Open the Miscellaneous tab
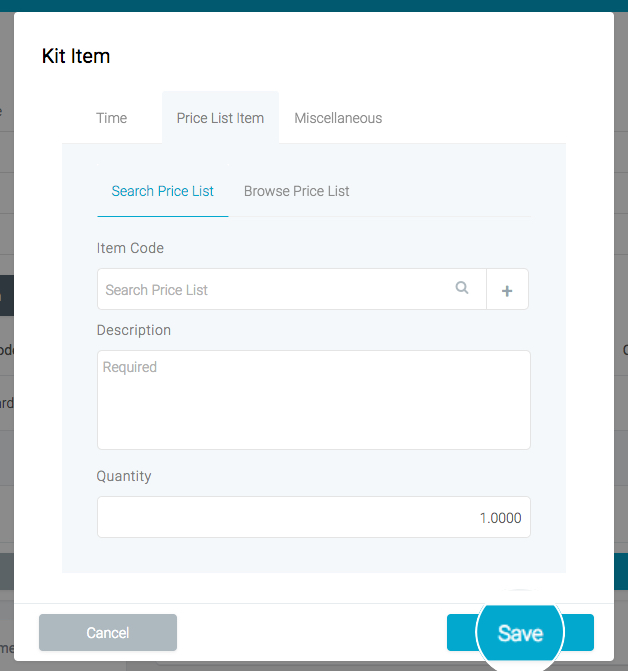The width and height of the screenshot is (628, 671). [x=338, y=118]
